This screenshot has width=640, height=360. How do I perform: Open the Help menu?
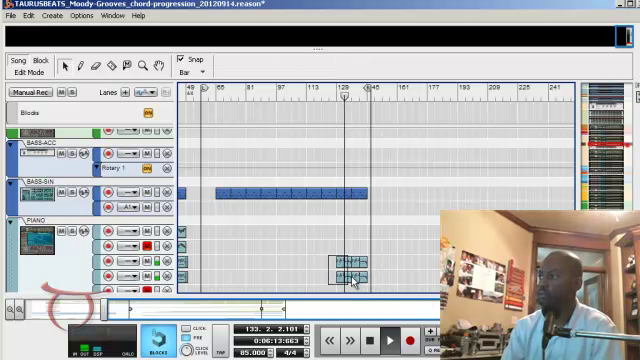click(x=138, y=16)
